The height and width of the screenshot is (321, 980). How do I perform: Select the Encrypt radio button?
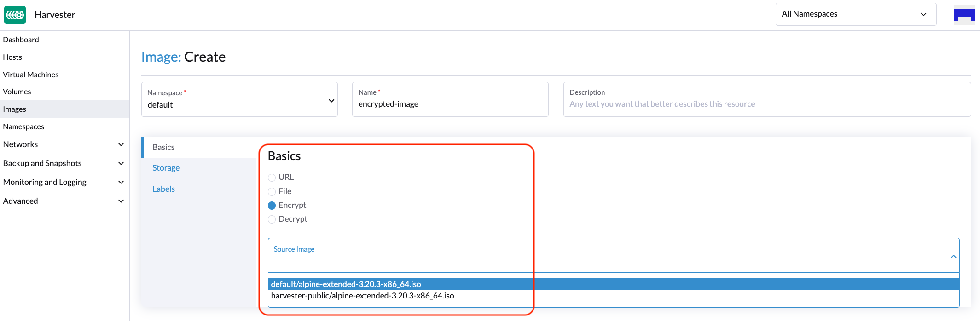coord(272,206)
